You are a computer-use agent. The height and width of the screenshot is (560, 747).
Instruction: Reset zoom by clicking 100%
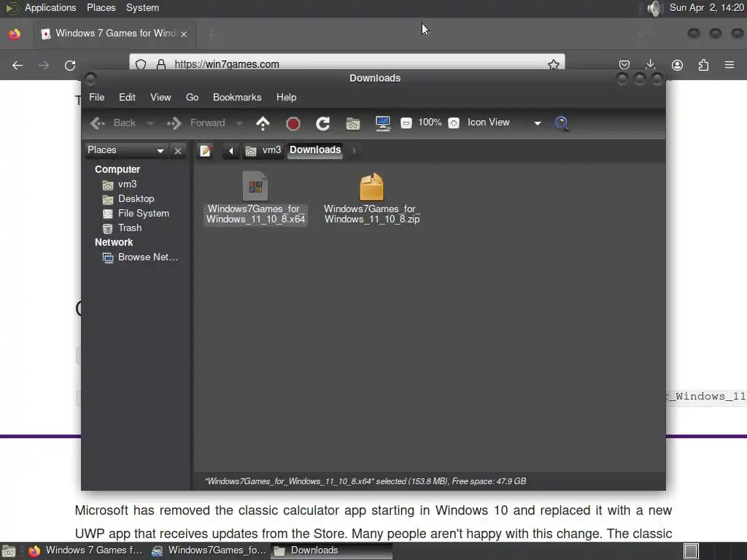[x=430, y=122]
